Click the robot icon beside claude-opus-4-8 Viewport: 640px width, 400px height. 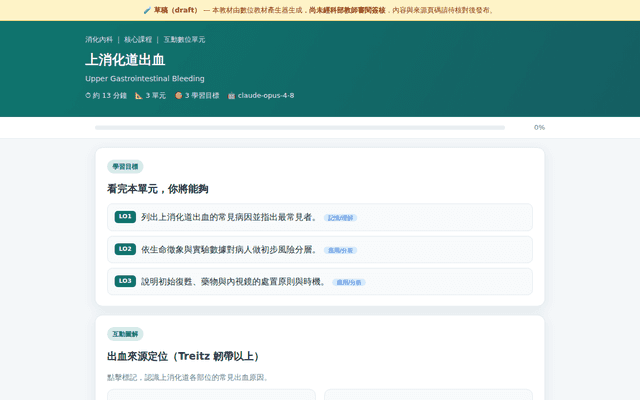pos(231,96)
